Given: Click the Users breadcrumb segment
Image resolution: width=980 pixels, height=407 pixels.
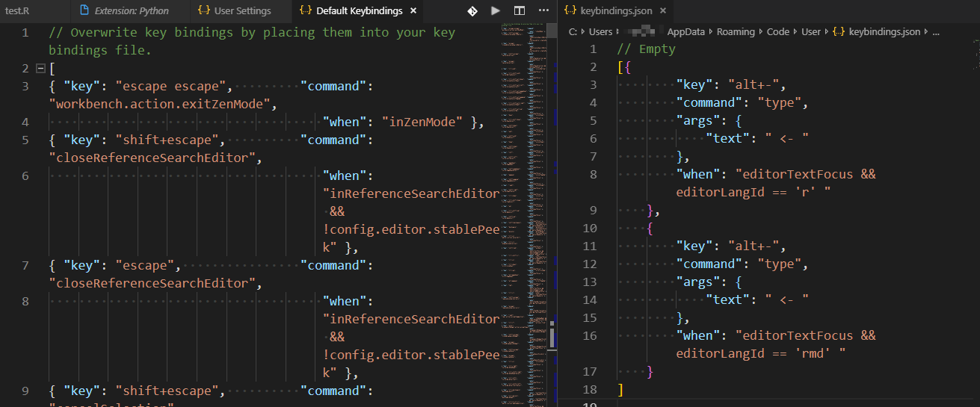Looking at the screenshot, I should 600,32.
